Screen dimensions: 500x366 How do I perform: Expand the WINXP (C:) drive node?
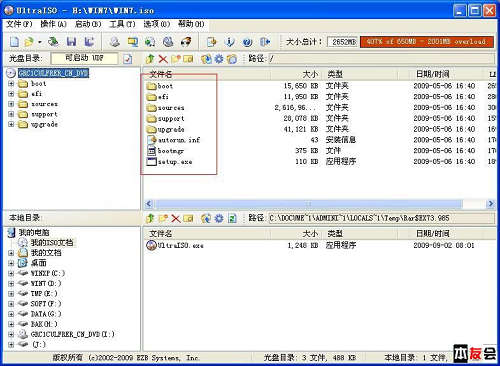click(11, 273)
